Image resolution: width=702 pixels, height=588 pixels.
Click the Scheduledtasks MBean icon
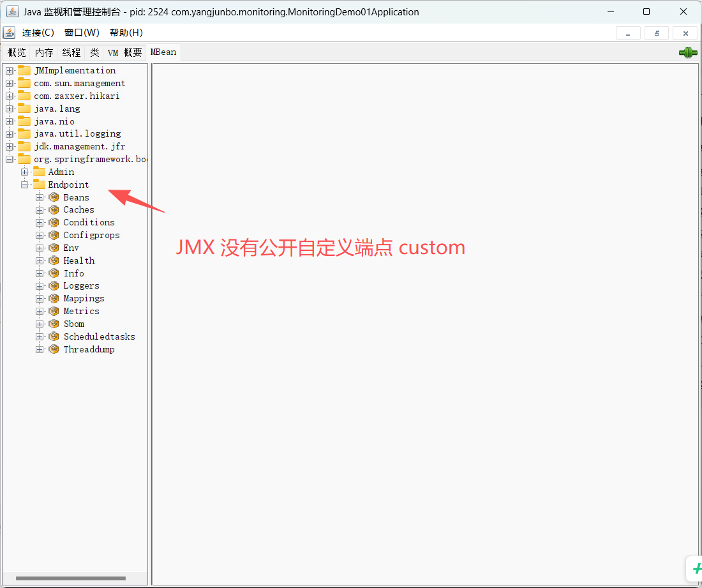(54, 336)
